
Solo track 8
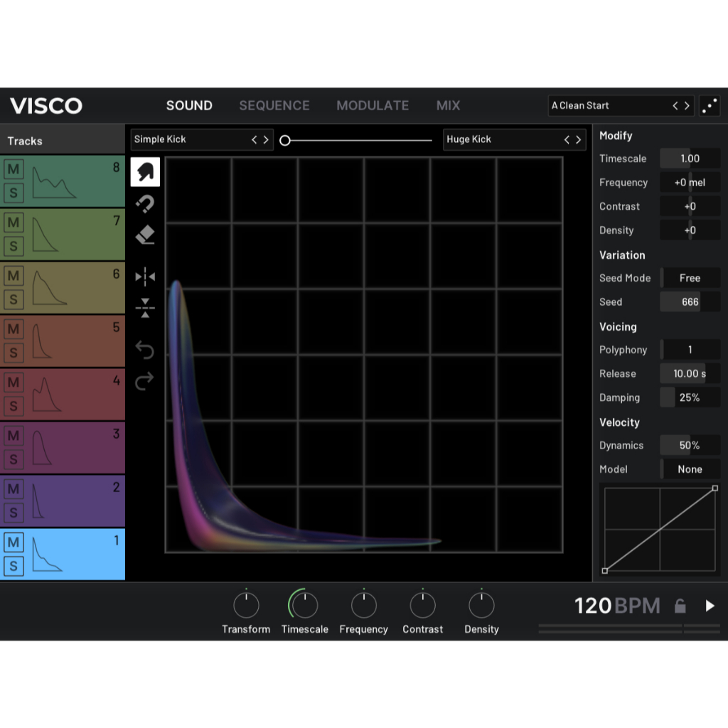(14, 193)
